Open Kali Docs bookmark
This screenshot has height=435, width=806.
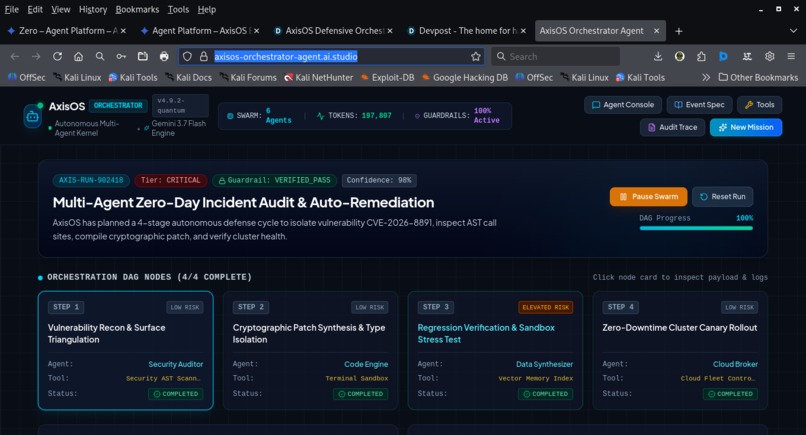(x=188, y=78)
